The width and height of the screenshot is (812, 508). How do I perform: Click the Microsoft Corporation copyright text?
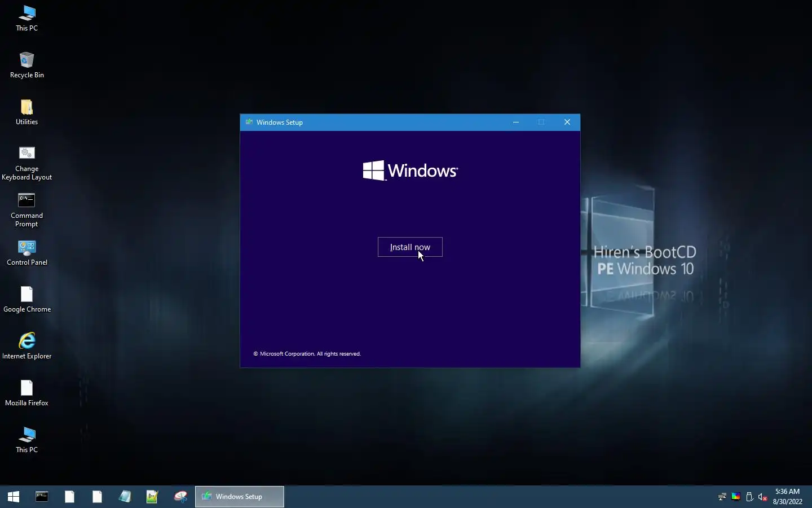(x=307, y=354)
